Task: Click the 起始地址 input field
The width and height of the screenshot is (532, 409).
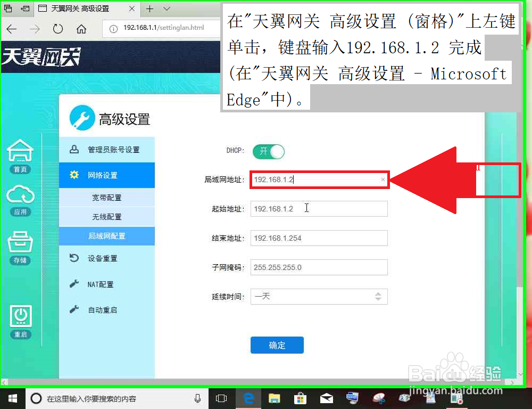Action: tap(319, 209)
